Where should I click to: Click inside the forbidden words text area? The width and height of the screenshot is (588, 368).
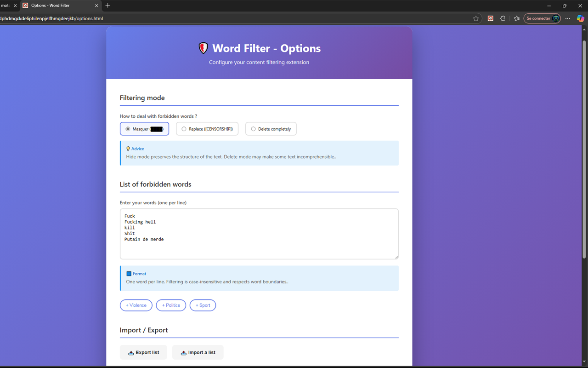(x=259, y=234)
